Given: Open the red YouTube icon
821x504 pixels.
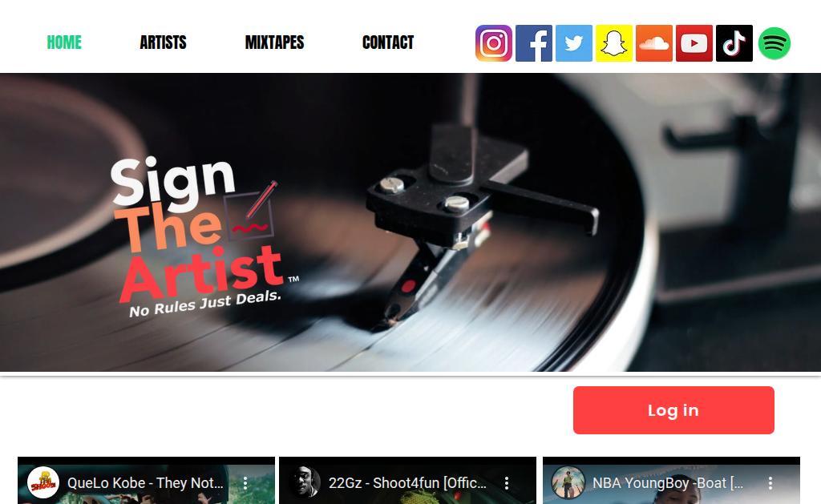Looking at the screenshot, I should click(694, 43).
